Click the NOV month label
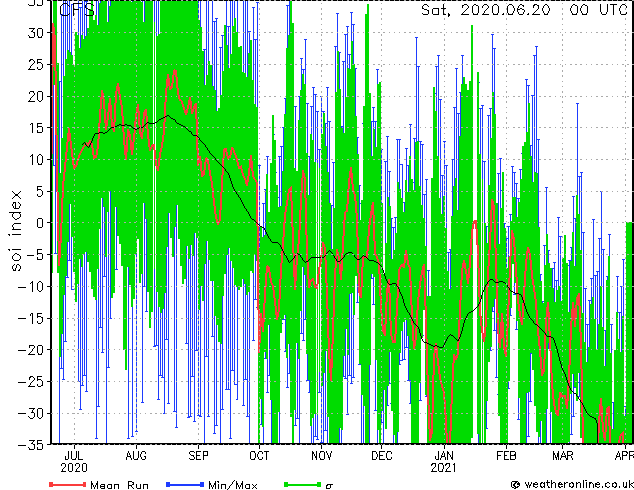This screenshot has width=634, height=490. click(321, 456)
